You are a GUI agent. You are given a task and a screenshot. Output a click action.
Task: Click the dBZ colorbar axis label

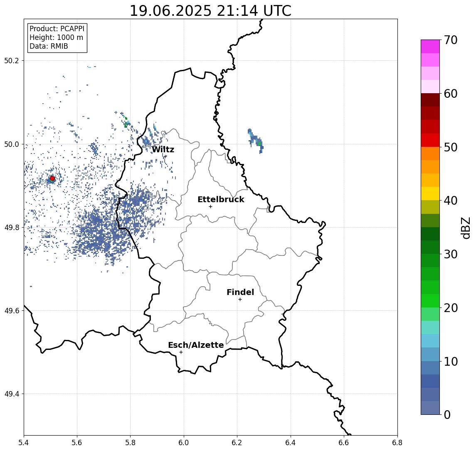[x=465, y=228]
